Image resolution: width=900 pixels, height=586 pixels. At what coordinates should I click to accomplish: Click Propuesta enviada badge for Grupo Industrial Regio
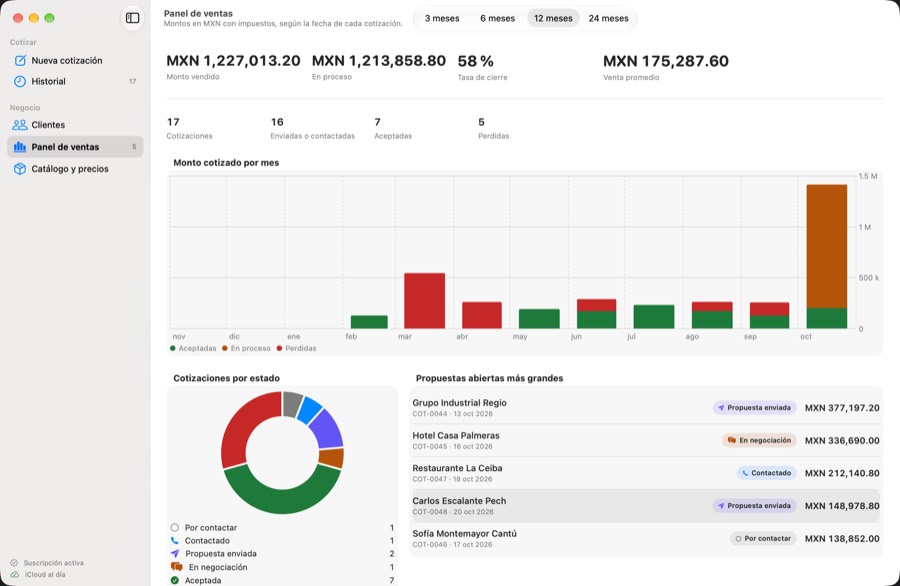tap(754, 408)
